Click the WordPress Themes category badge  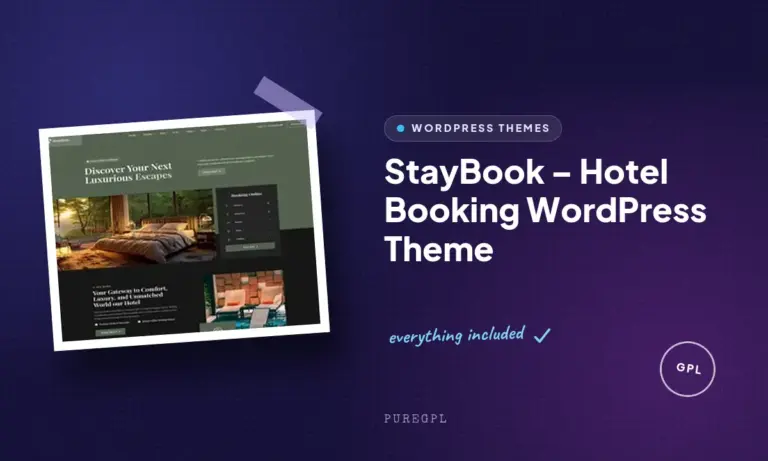tap(473, 128)
